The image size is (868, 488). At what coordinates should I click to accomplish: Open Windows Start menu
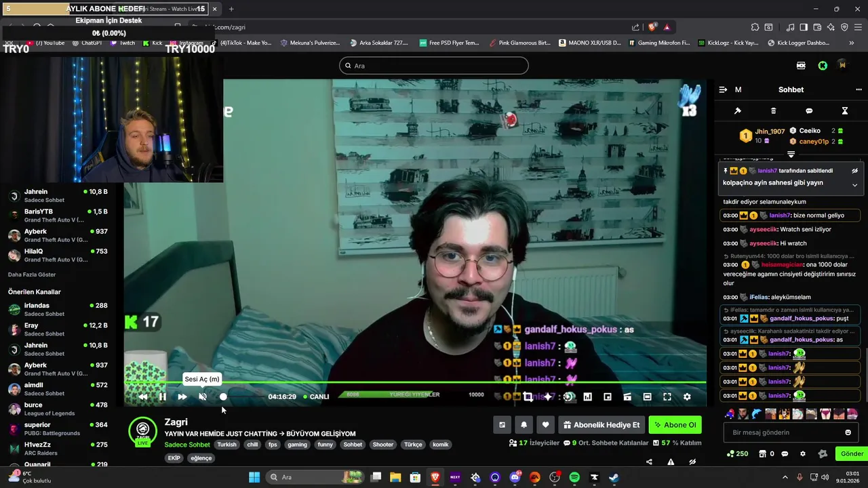coord(254,477)
